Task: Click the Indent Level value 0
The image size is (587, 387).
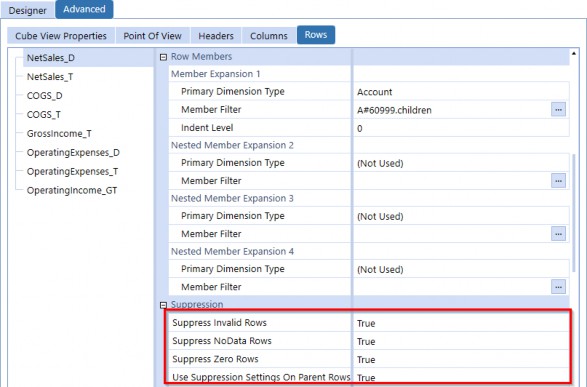Action: point(461,128)
